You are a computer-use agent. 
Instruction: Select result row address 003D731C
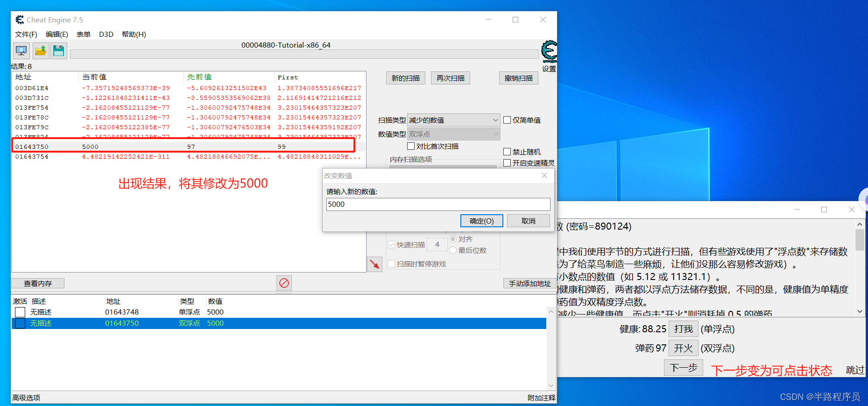point(188,98)
